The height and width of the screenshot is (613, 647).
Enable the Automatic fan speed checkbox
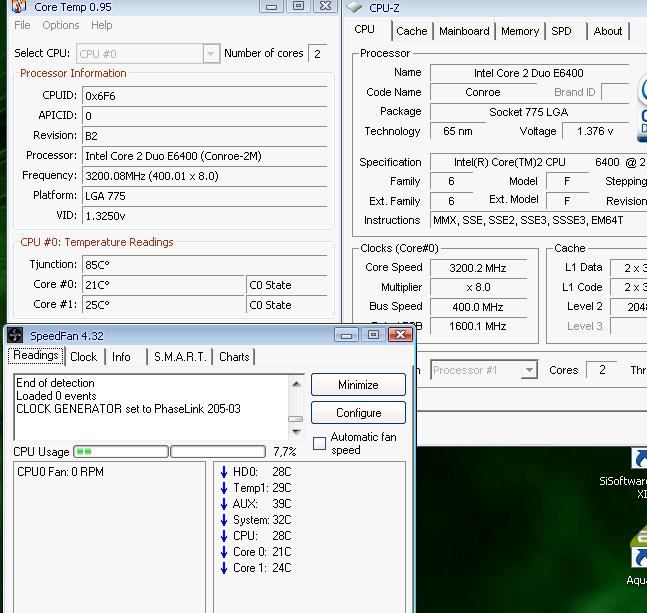(319, 443)
